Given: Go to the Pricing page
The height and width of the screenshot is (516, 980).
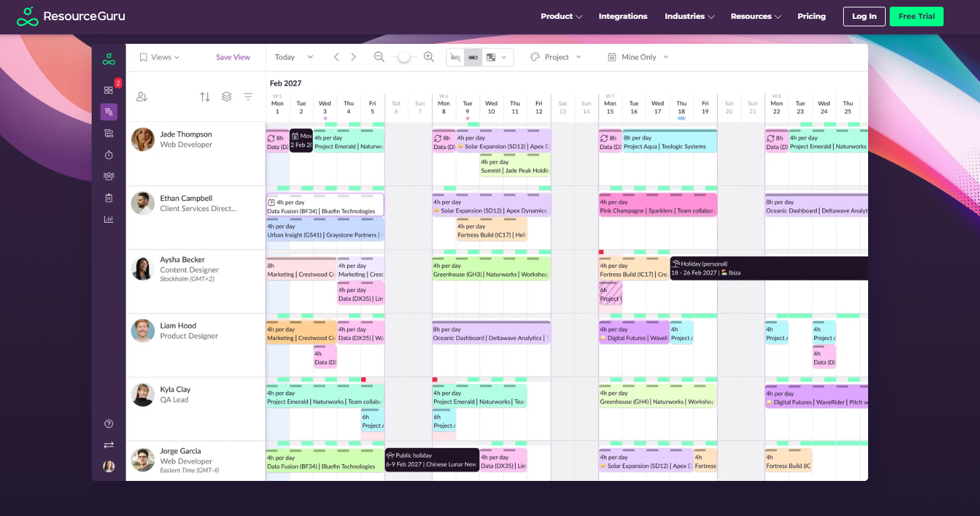Looking at the screenshot, I should [811, 16].
